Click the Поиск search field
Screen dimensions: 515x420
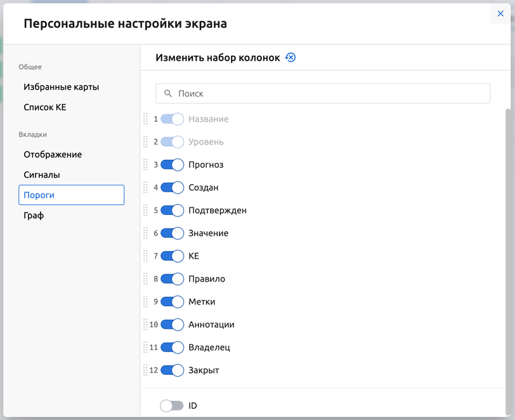coord(330,93)
